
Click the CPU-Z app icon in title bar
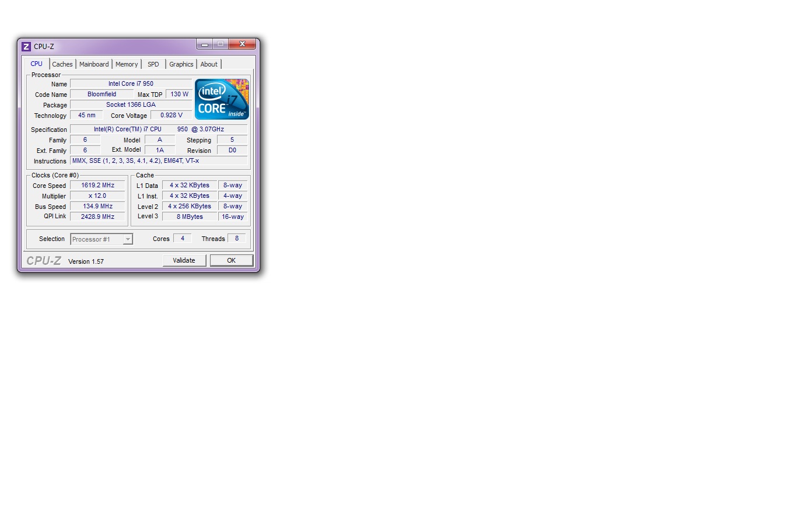[26, 47]
